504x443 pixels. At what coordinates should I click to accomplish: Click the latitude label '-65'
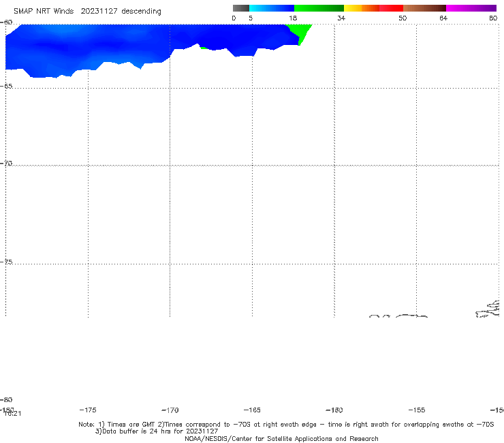coord(6,87)
